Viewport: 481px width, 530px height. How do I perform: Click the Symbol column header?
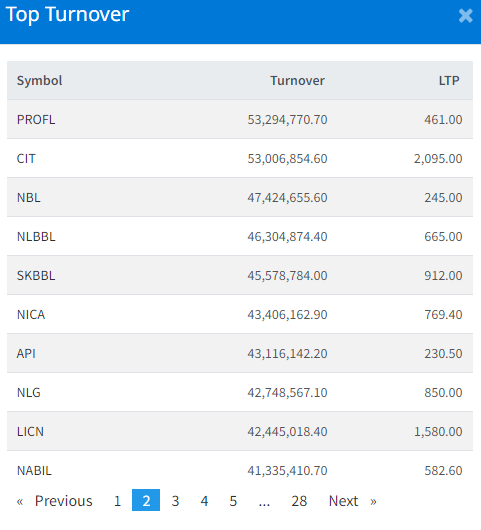[x=40, y=80]
